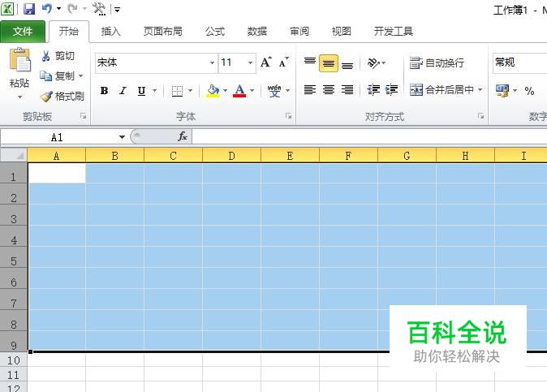This screenshot has width=547, height=392.
Task: Switch to the 开始 Home tab
Action: [69, 32]
